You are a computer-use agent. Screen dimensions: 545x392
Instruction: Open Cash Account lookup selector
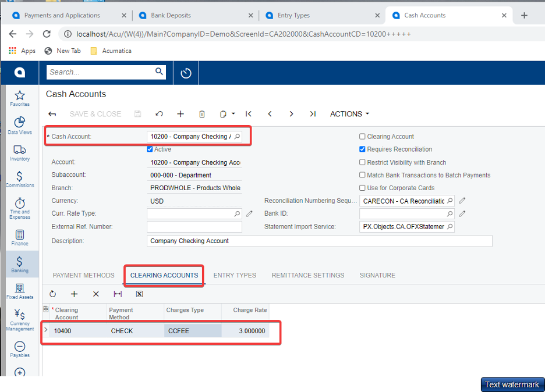pyautogui.click(x=237, y=137)
